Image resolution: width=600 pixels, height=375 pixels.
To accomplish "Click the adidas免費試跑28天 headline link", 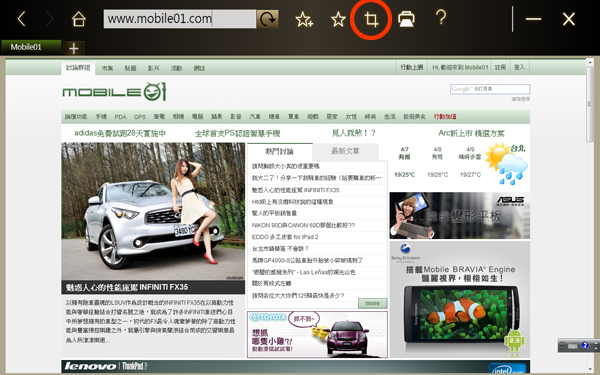I will [x=120, y=133].
